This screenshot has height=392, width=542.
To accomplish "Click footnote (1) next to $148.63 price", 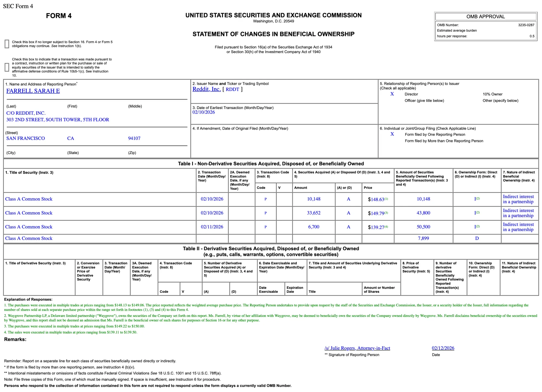I will coord(386,199).
